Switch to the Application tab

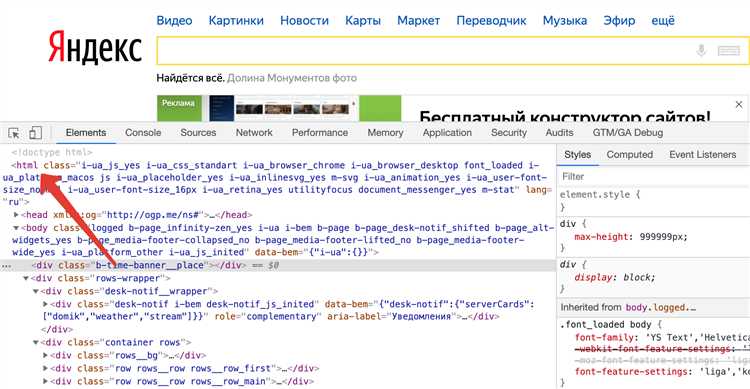(447, 133)
